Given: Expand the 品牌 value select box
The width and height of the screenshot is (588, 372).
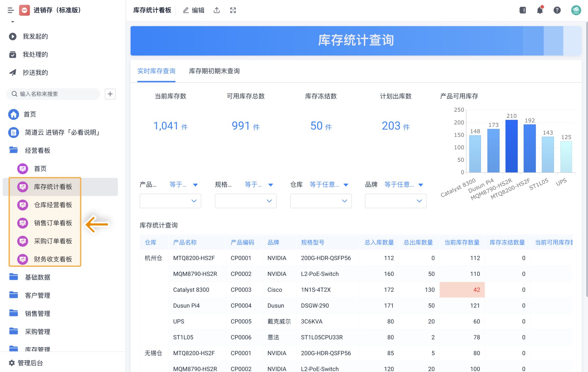Looking at the screenshot, I should pyautogui.click(x=395, y=201).
